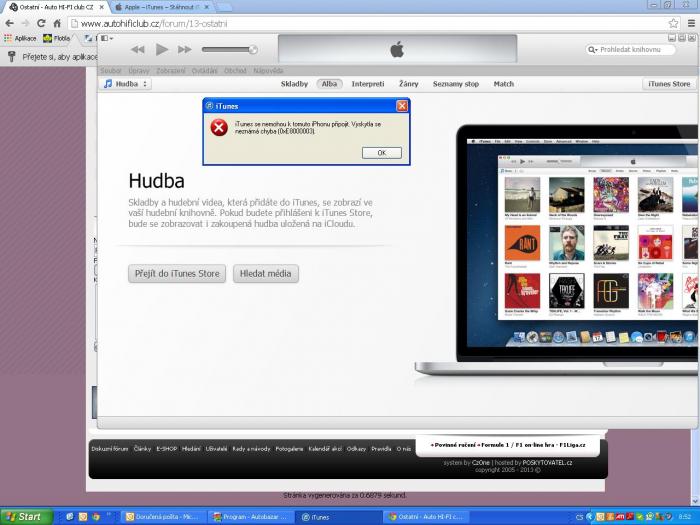Select the Interpreti tab
This screenshot has width=700, height=525.
point(368,84)
